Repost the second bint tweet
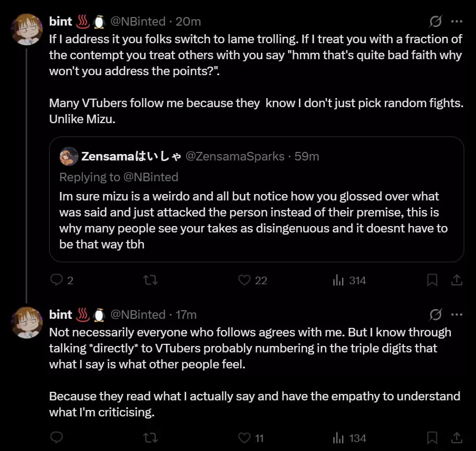Screen dimensions: 476x451 click(x=150, y=438)
